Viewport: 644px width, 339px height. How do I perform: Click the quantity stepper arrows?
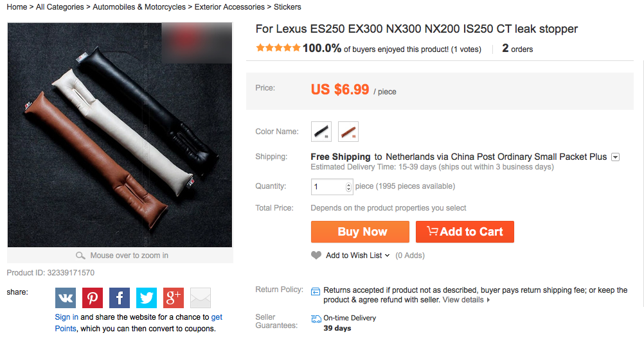(x=349, y=187)
